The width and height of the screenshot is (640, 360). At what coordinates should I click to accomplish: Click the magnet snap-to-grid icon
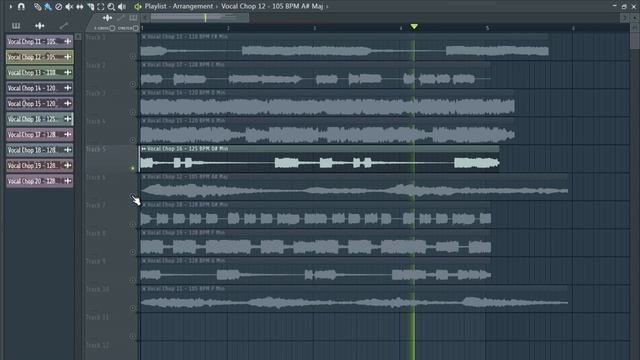pyautogui.click(x=21, y=7)
